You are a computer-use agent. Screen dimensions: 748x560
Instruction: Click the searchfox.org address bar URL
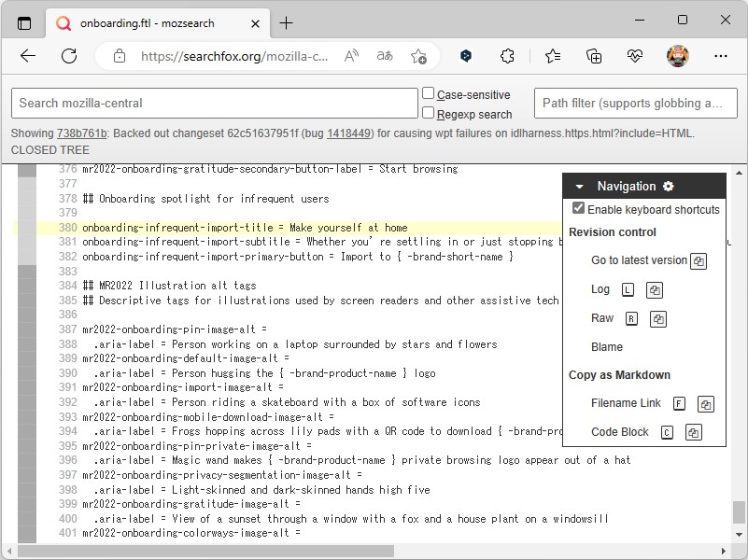click(234, 56)
